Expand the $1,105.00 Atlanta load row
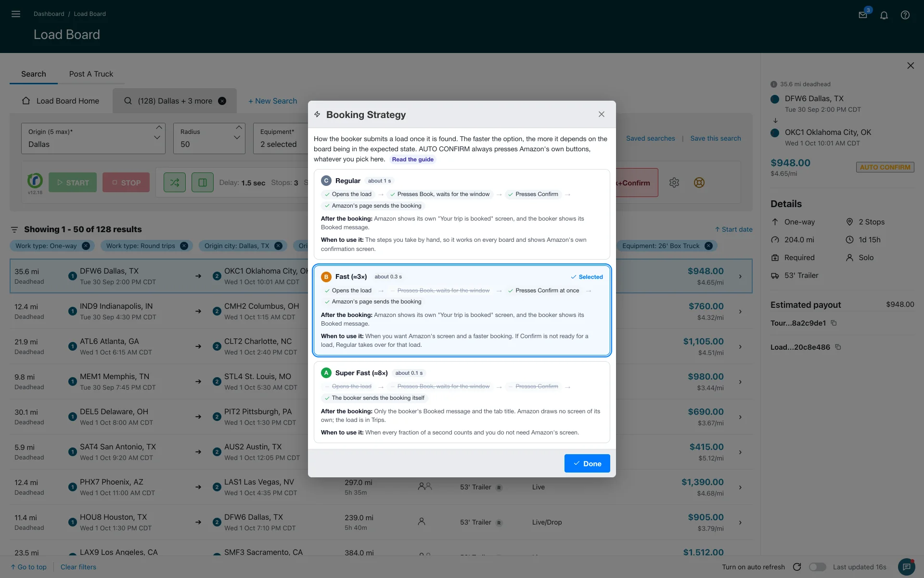The height and width of the screenshot is (578, 924). pos(740,347)
